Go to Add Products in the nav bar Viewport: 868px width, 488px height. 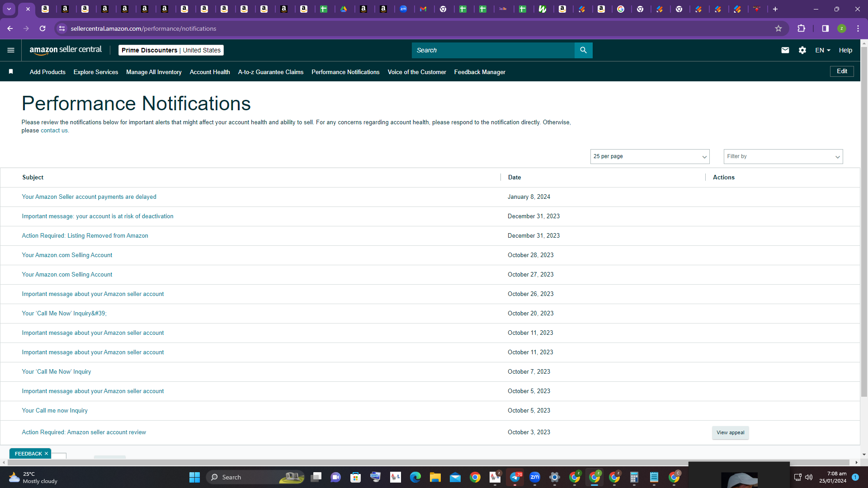(47, 72)
